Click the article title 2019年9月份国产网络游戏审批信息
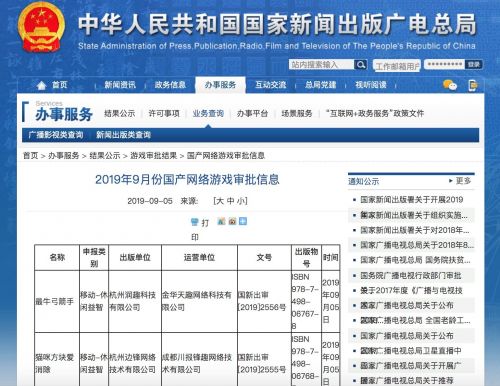Image resolution: width=500 pixels, height=386 pixels. [x=187, y=180]
